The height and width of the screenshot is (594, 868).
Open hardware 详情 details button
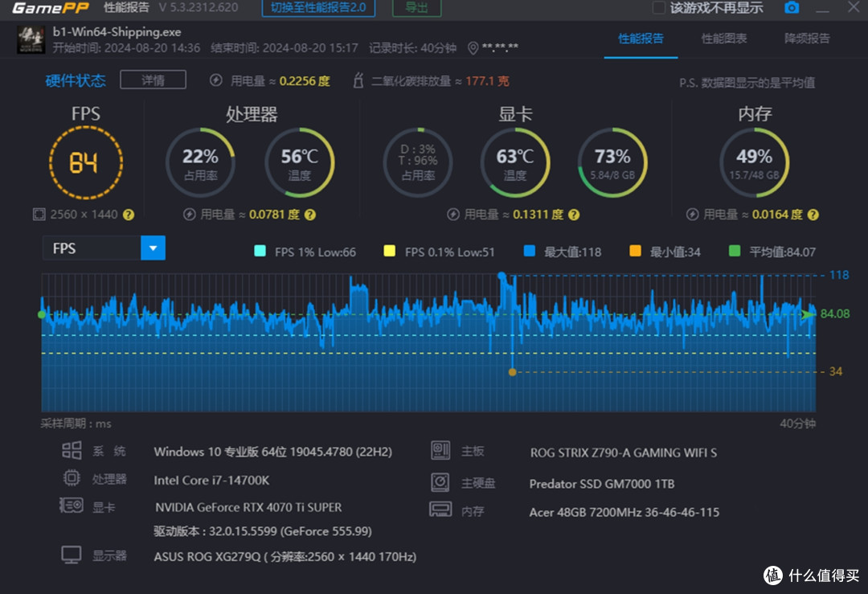[153, 80]
